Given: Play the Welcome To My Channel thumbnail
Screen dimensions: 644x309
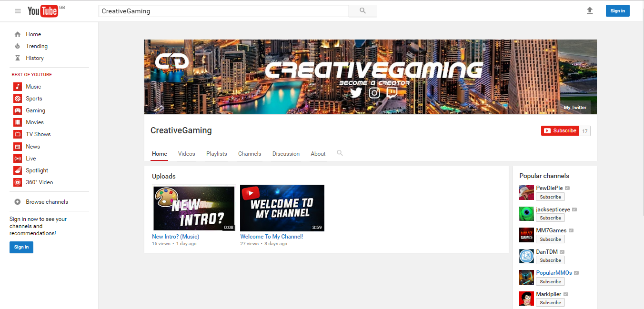Looking at the screenshot, I should pos(282,208).
